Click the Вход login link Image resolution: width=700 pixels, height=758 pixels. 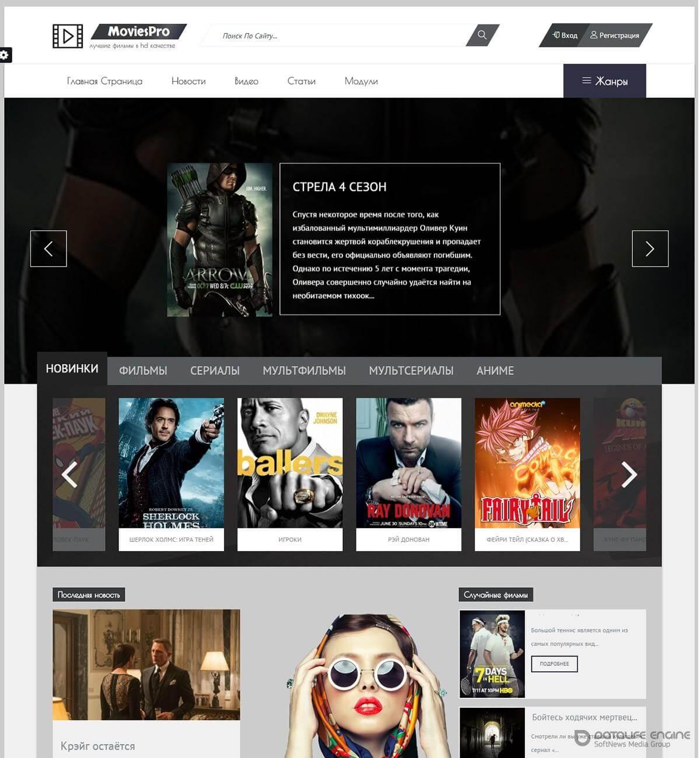(565, 36)
